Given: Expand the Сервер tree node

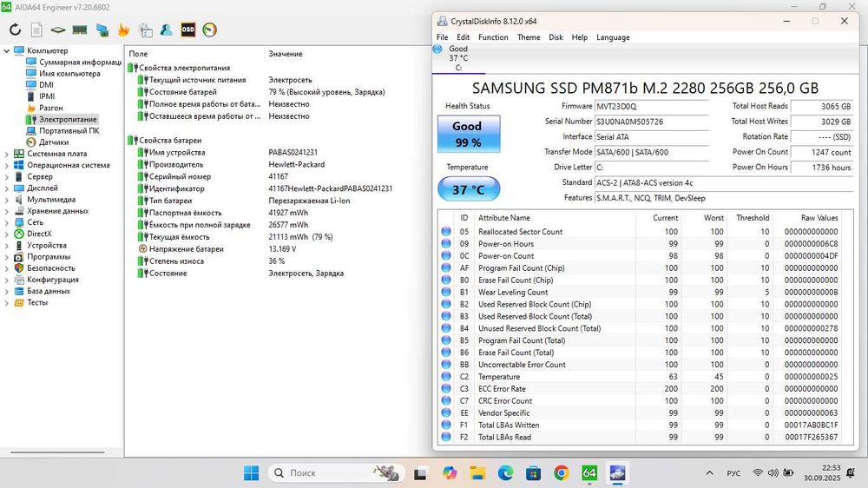Looking at the screenshot, I should pyautogui.click(x=7, y=176).
